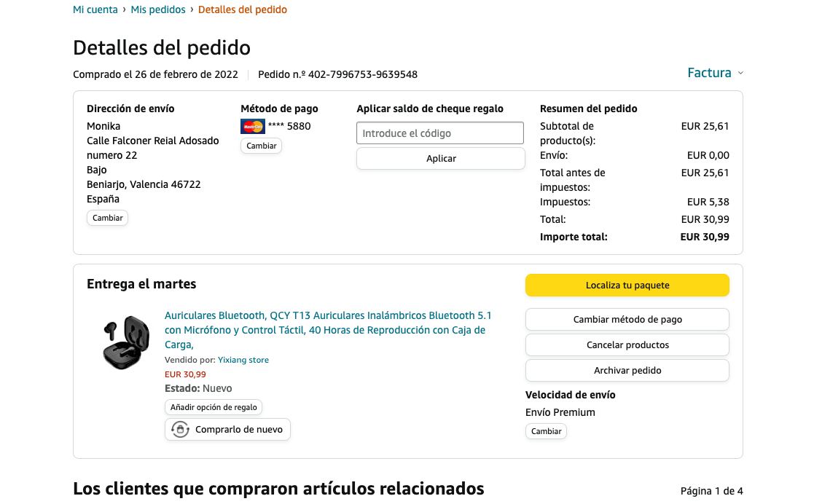Change the shipping address with Cambiar

pos(107,218)
